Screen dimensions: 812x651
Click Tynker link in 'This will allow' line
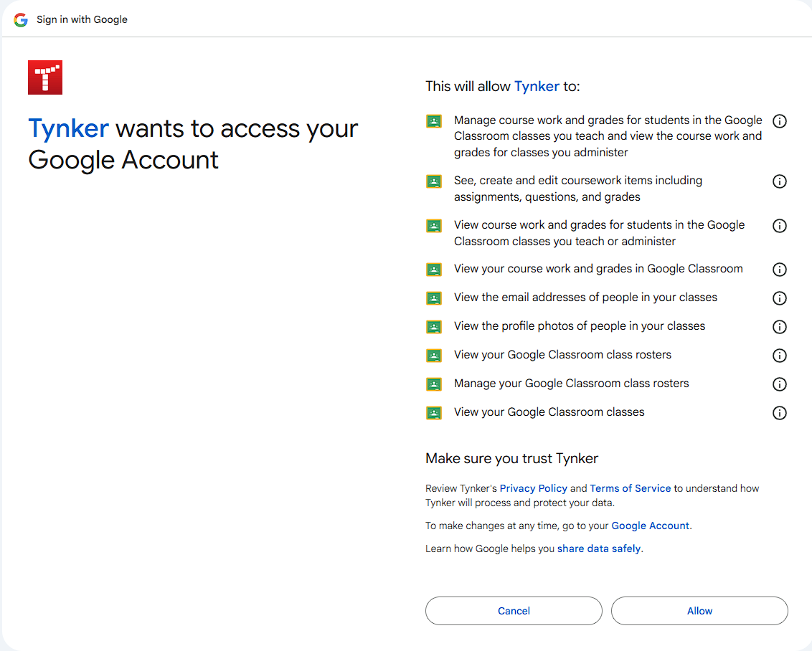(537, 87)
